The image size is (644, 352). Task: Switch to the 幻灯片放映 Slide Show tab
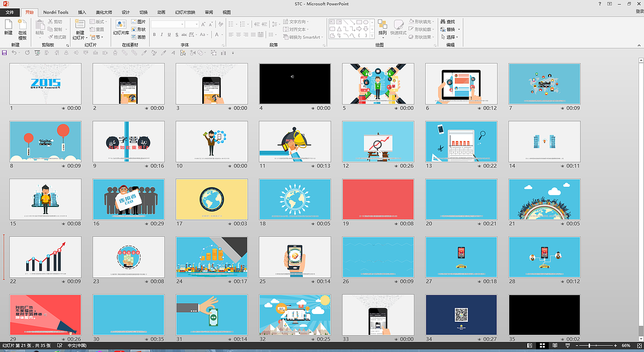[x=185, y=12]
